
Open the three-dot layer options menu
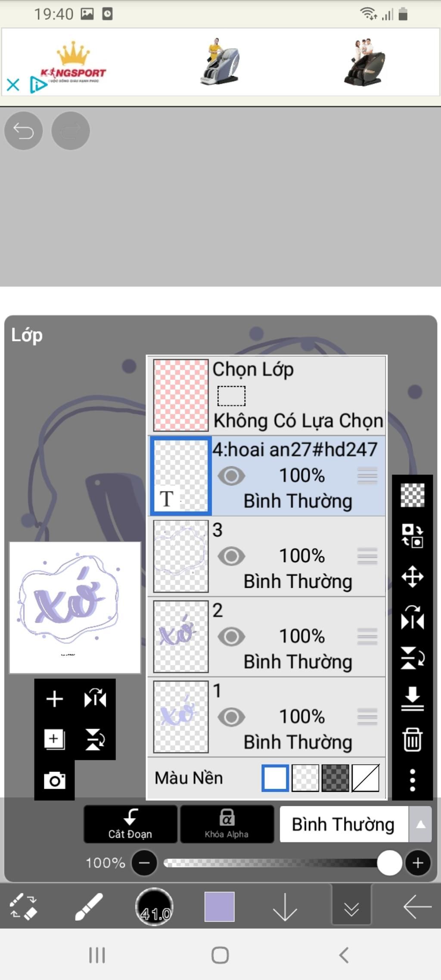coord(412,780)
